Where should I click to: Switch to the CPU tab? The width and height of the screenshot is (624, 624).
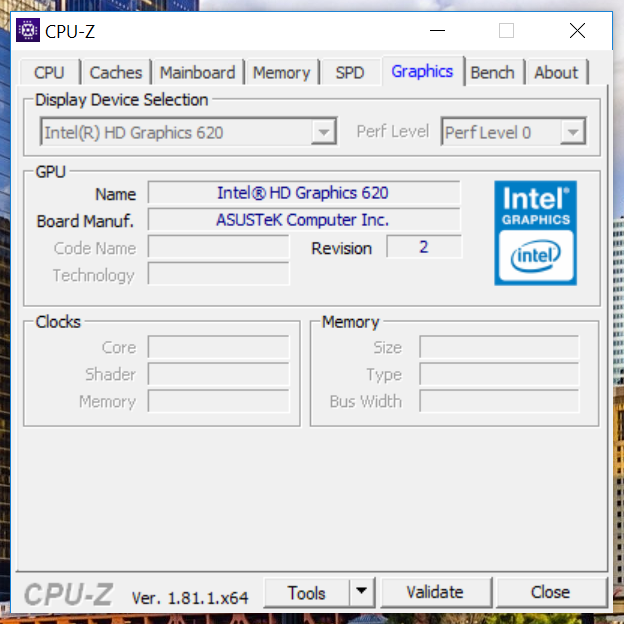[x=49, y=72]
